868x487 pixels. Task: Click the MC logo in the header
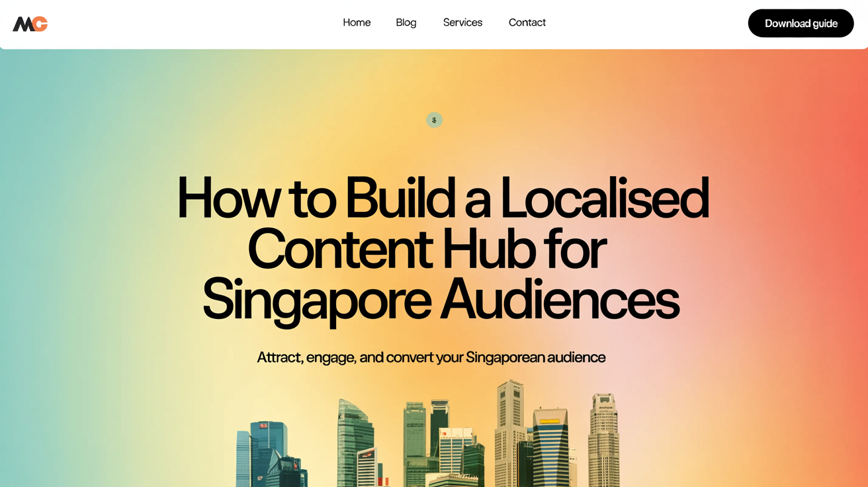[x=30, y=24]
